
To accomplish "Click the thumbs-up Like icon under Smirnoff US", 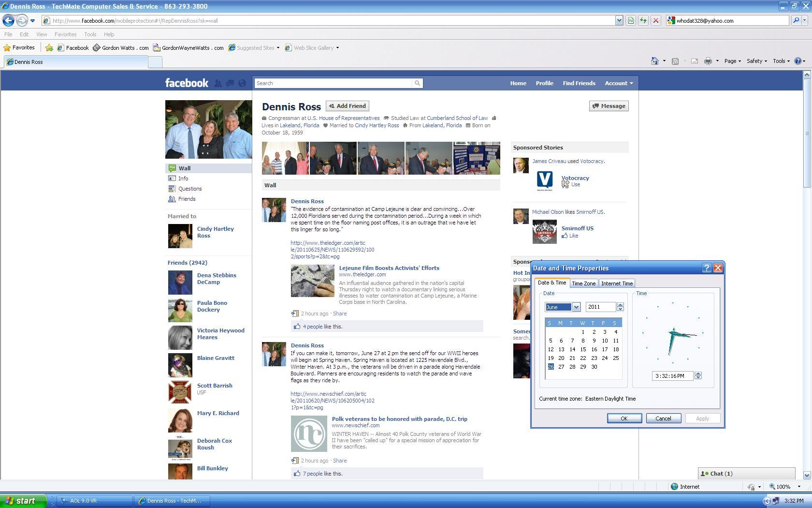I will click(565, 236).
